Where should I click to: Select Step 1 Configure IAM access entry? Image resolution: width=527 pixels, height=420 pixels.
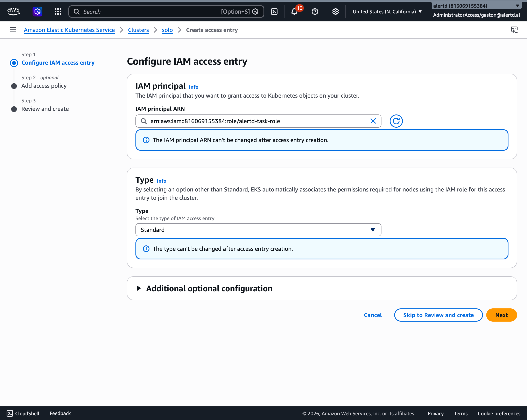tap(58, 63)
